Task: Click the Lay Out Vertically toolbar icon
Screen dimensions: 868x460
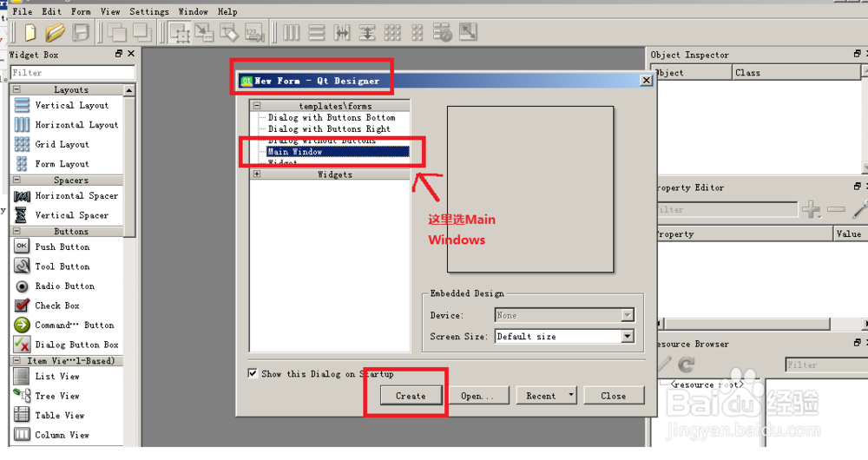Action: point(317,33)
